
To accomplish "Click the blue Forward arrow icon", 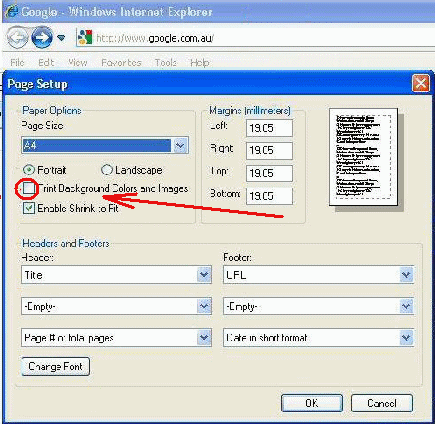I will coord(42,37).
